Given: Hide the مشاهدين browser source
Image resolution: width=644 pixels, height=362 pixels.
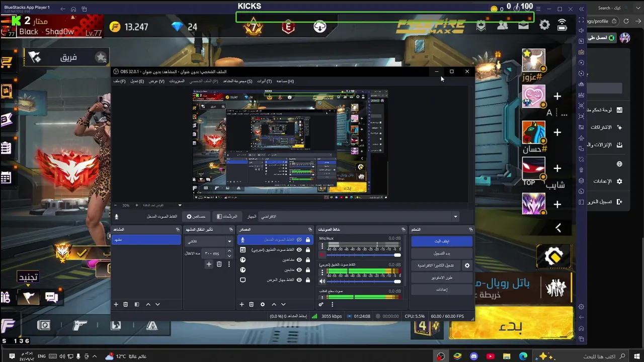Looking at the screenshot, I should pyautogui.click(x=299, y=260).
